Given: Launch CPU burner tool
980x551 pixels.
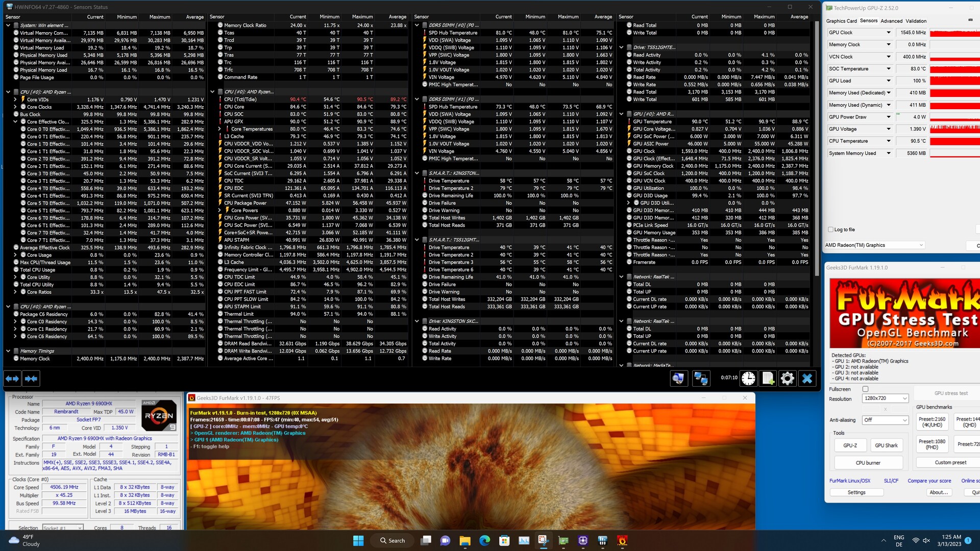Looking at the screenshot, I should [x=868, y=463].
